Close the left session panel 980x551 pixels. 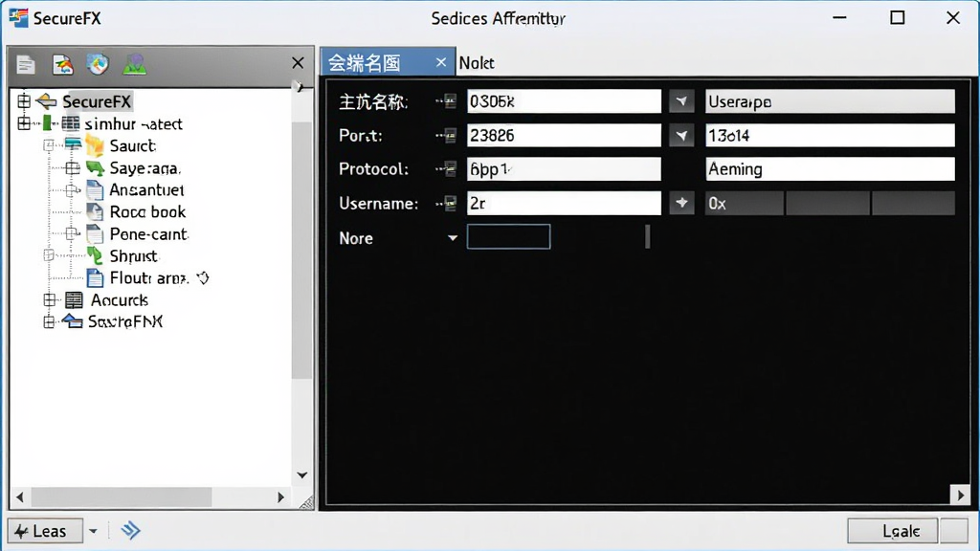298,62
